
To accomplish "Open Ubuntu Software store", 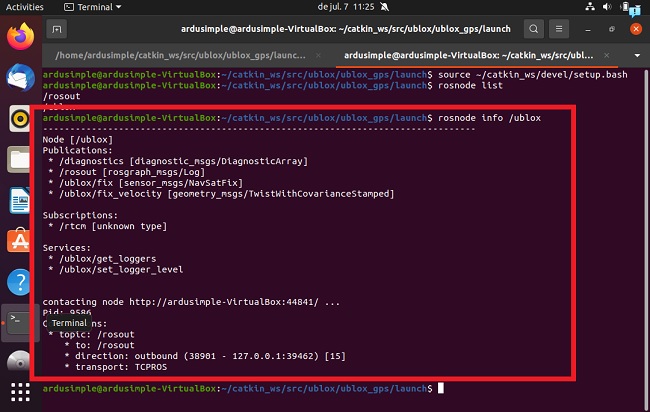I will pos(20,242).
